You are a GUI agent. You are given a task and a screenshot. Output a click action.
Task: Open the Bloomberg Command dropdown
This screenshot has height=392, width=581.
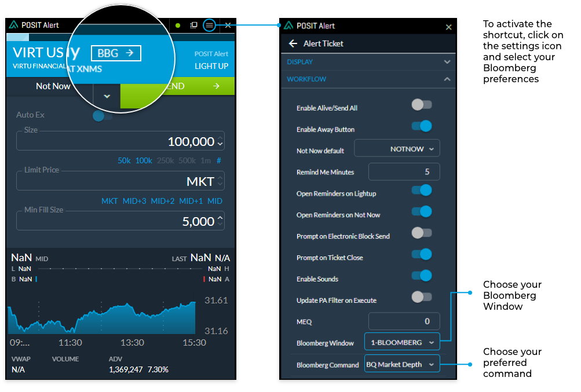401,365
